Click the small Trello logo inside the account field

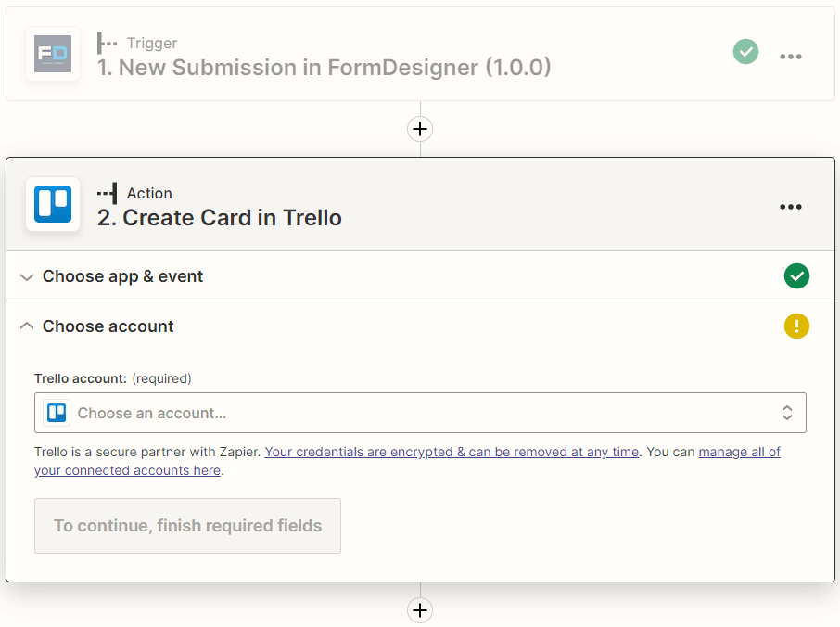(55, 412)
